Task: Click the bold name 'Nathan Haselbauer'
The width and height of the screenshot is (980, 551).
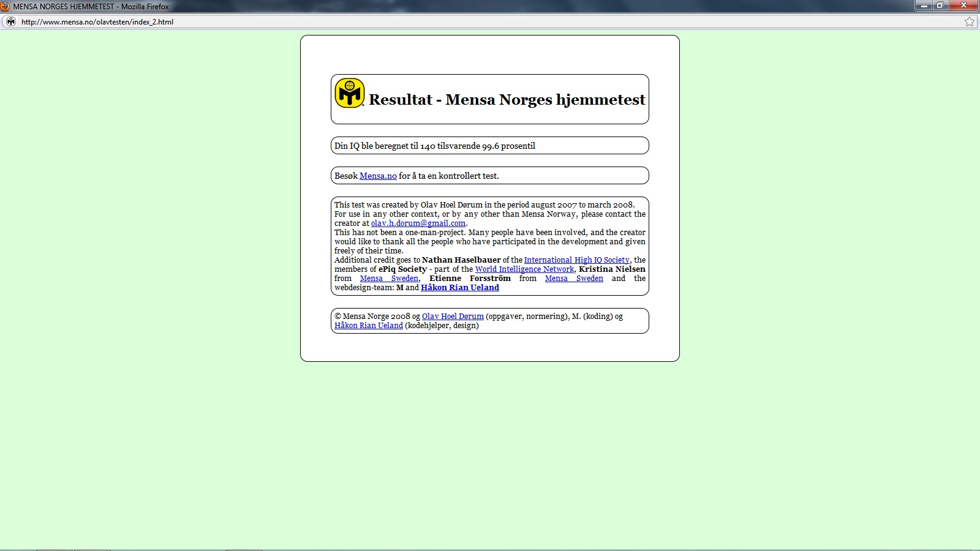Action: (x=461, y=260)
